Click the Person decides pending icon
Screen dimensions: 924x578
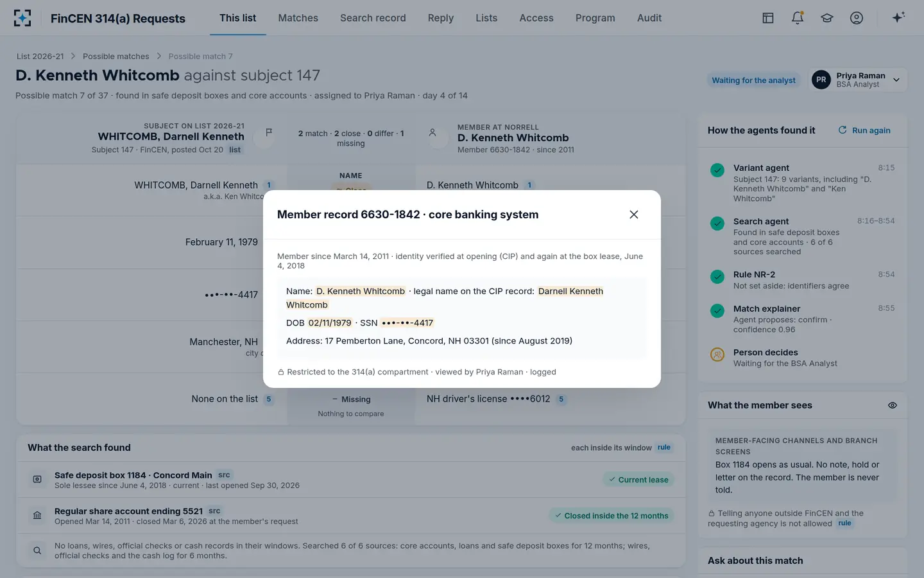click(x=717, y=355)
